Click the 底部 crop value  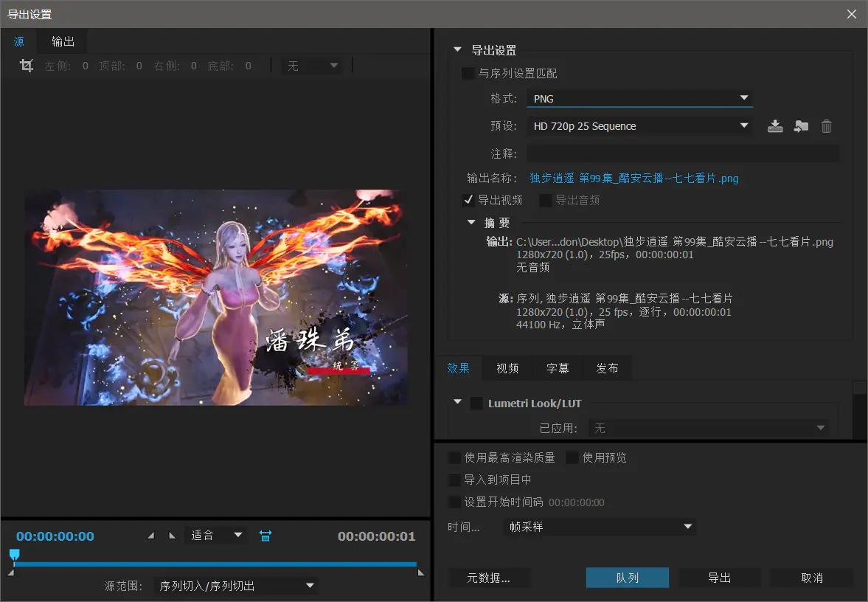(248, 66)
